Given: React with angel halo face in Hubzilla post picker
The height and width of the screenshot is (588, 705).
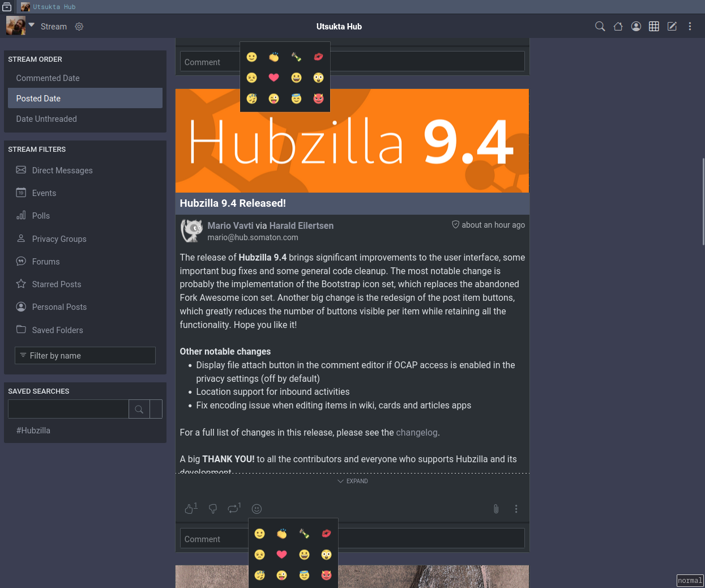Looking at the screenshot, I should 304,576.
